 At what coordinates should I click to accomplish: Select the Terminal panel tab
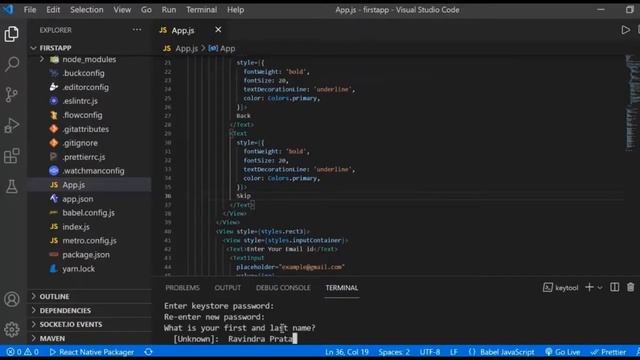tap(342, 288)
